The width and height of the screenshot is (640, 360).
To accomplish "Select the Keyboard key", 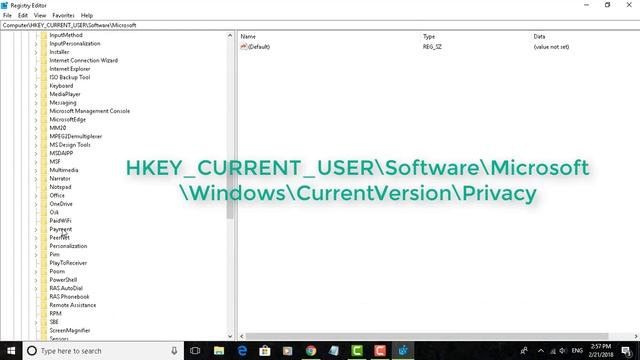I will point(61,86).
